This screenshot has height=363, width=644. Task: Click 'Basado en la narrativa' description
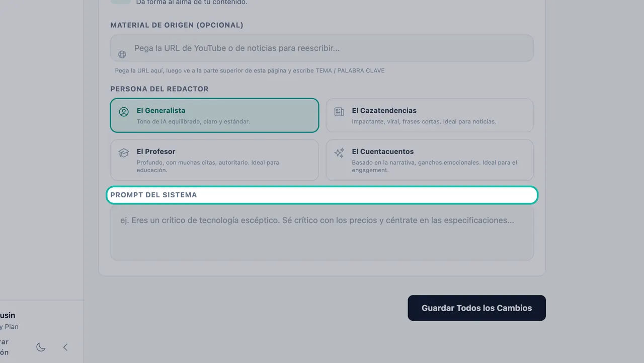tap(434, 166)
